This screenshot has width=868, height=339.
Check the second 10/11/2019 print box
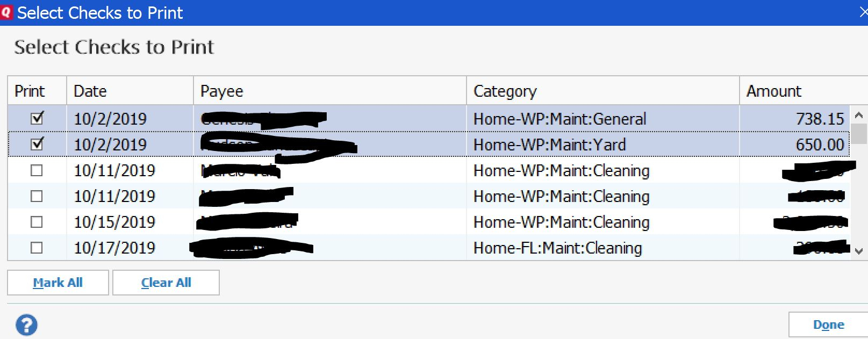click(37, 196)
